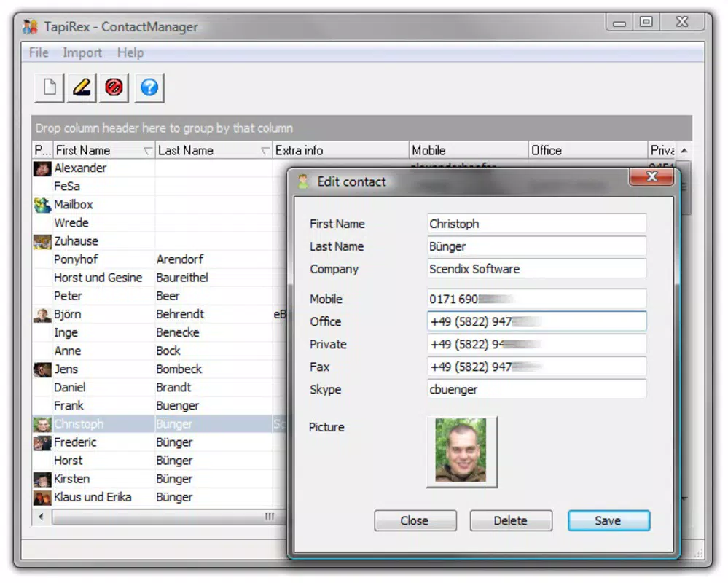Click Alexander's contact photo thumbnail
This screenshot has width=728, height=583.
[x=42, y=168]
